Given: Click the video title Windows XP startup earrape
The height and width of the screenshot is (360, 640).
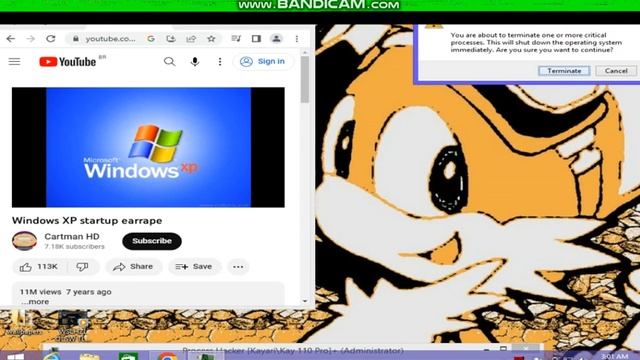Looking at the screenshot, I should click(x=87, y=221).
